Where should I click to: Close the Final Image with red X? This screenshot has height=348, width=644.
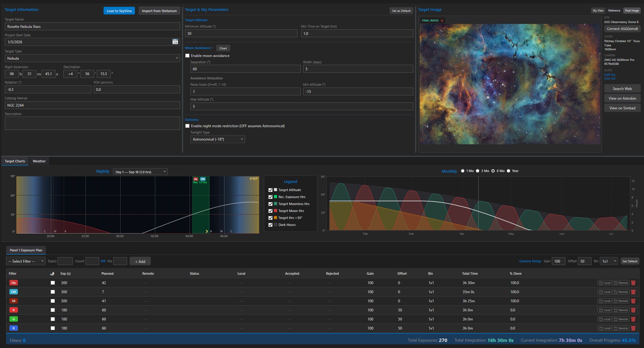[442, 21]
